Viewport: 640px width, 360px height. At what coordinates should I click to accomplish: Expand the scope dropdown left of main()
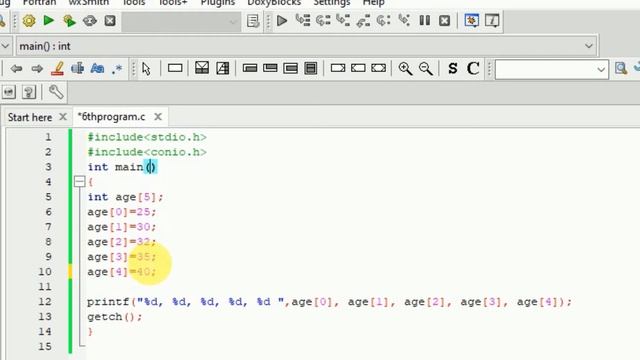tap(5, 46)
